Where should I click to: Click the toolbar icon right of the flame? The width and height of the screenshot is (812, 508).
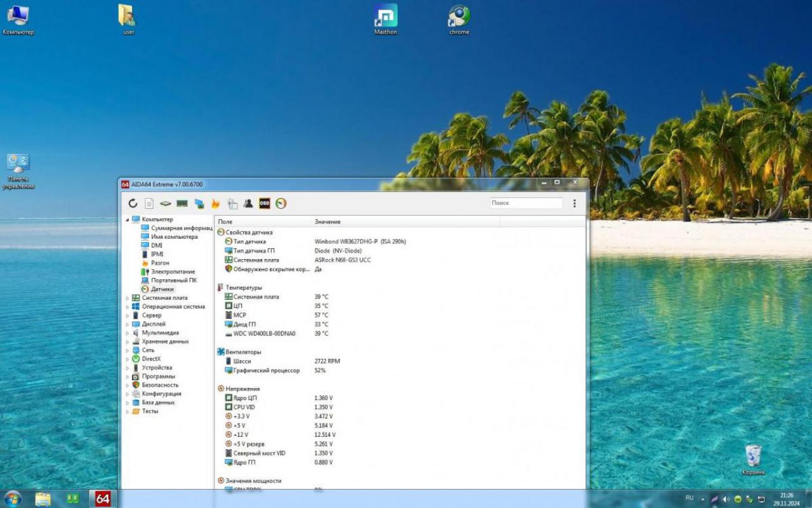(x=232, y=203)
